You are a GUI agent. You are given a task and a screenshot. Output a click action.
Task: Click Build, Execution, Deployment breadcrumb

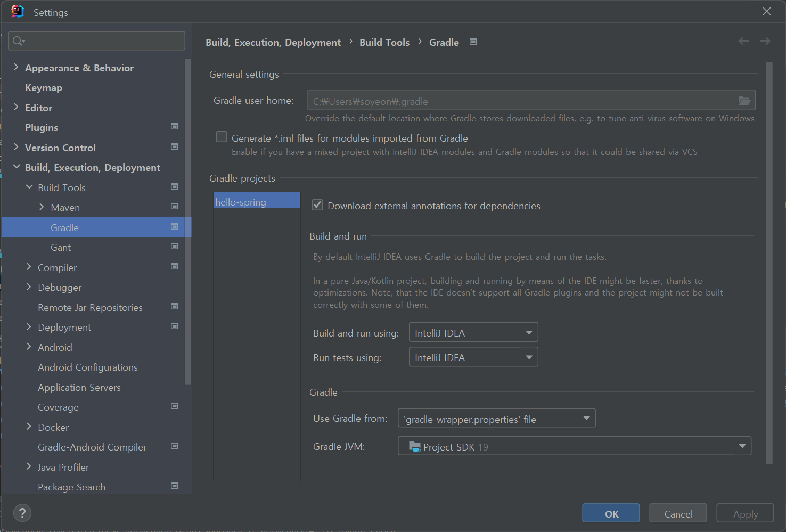click(x=273, y=42)
